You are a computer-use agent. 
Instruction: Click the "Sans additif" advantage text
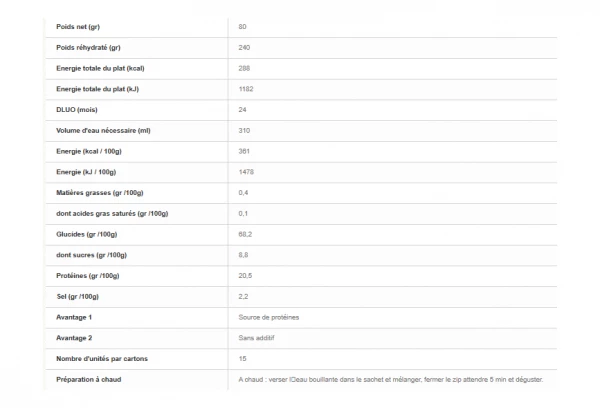click(257, 338)
